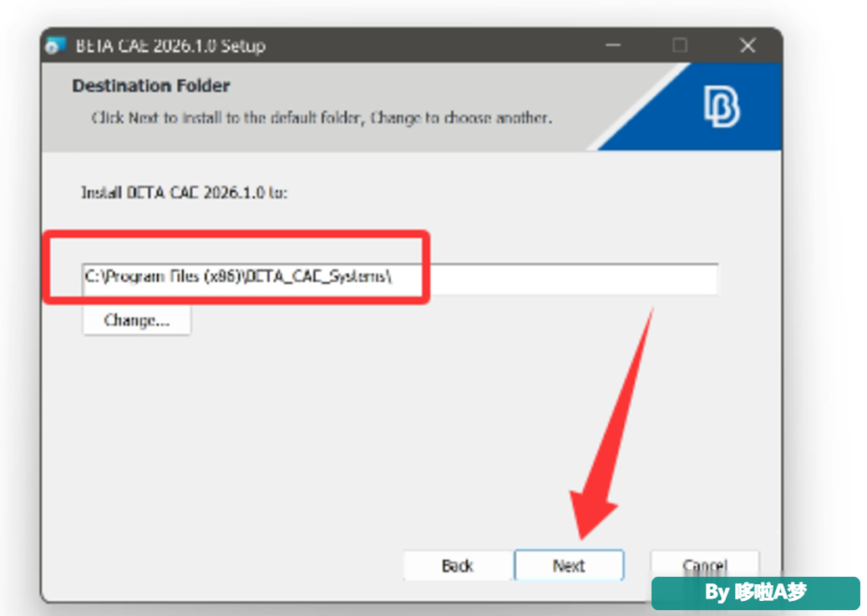Image resolution: width=867 pixels, height=616 pixels.
Task: Click the 'Click Next to install' instruction text
Action: click(x=322, y=118)
